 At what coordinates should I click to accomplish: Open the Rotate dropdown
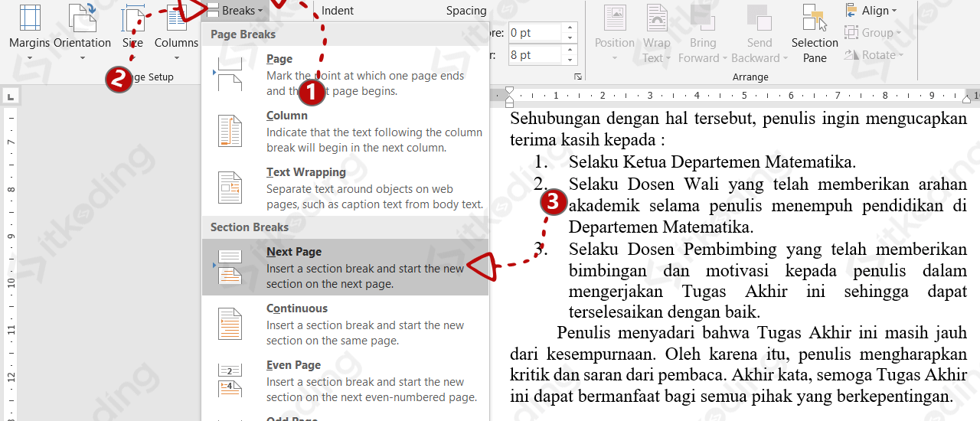coord(874,55)
